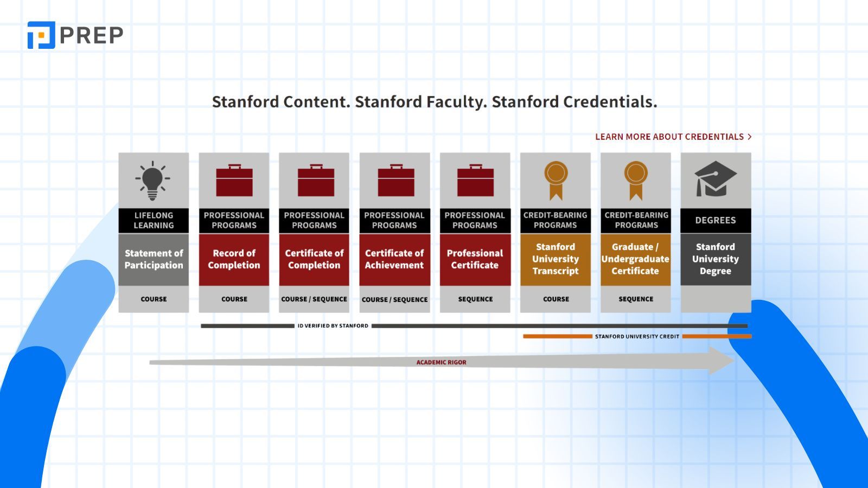Click COURSE under Stanford University Transcript
This screenshot has width=868, height=488.
pyautogui.click(x=556, y=299)
